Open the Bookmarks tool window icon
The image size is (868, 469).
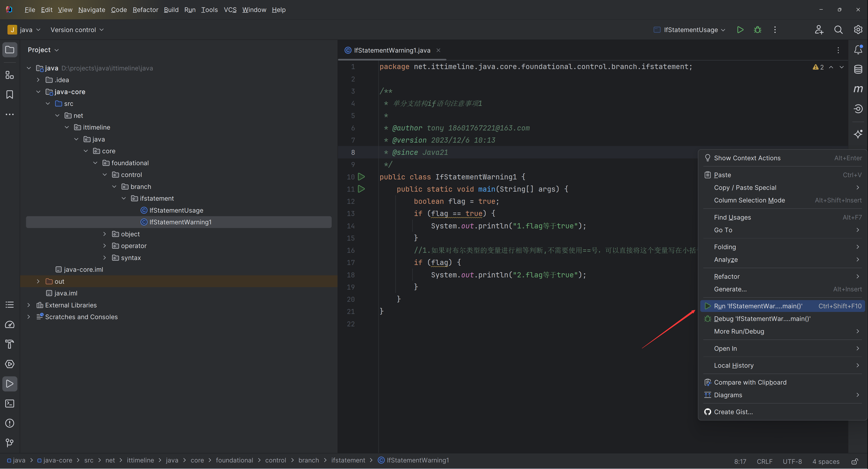pyautogui.click(x=10, y=95)
